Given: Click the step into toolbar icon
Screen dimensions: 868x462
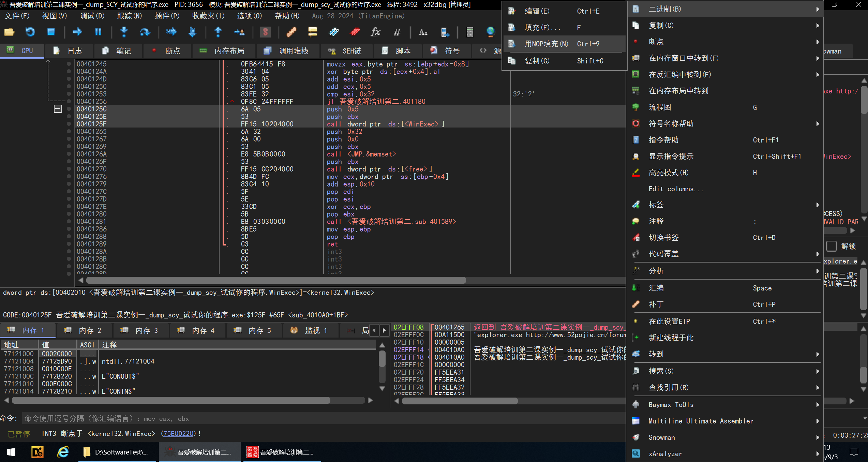Looking at the screenshot, I should click(x=124, y=32).
